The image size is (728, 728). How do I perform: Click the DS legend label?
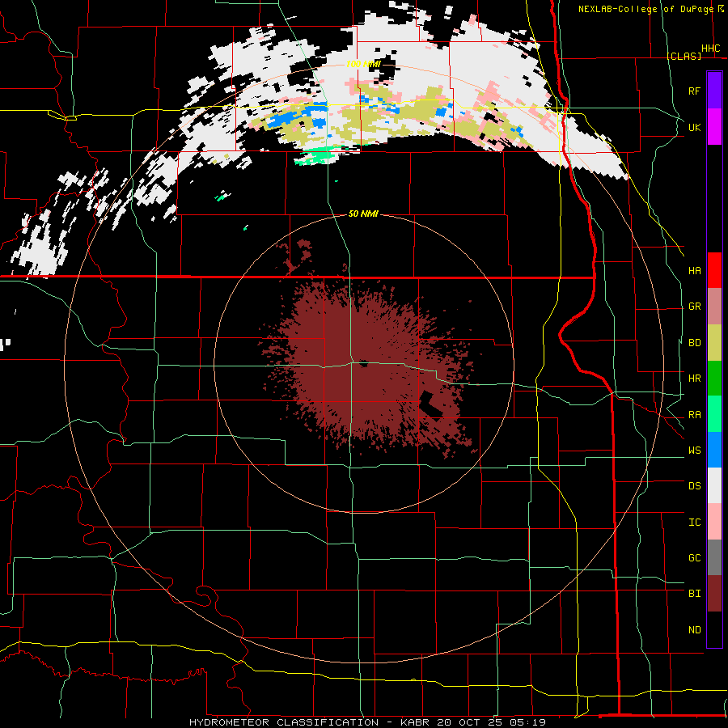[x=694, y=486]
